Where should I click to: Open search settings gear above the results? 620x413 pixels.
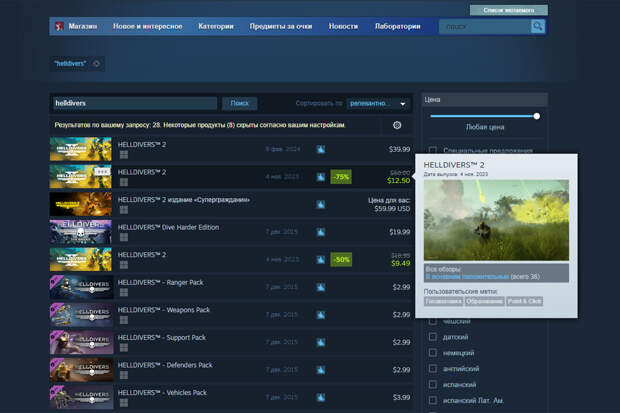pos(397,125)
